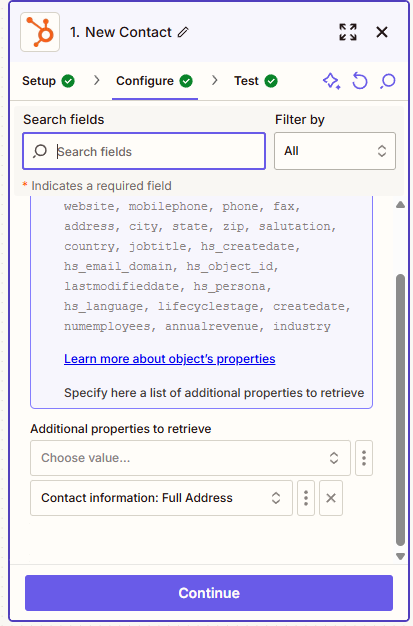Open three-dot menu beside Full Address field
Image resolution: width=413 pixels, height=626 pixels.
tap(306, 498)
